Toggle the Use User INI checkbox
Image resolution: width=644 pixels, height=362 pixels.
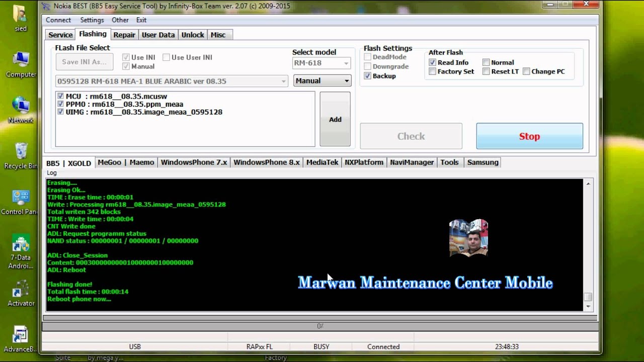coord(167,57)
